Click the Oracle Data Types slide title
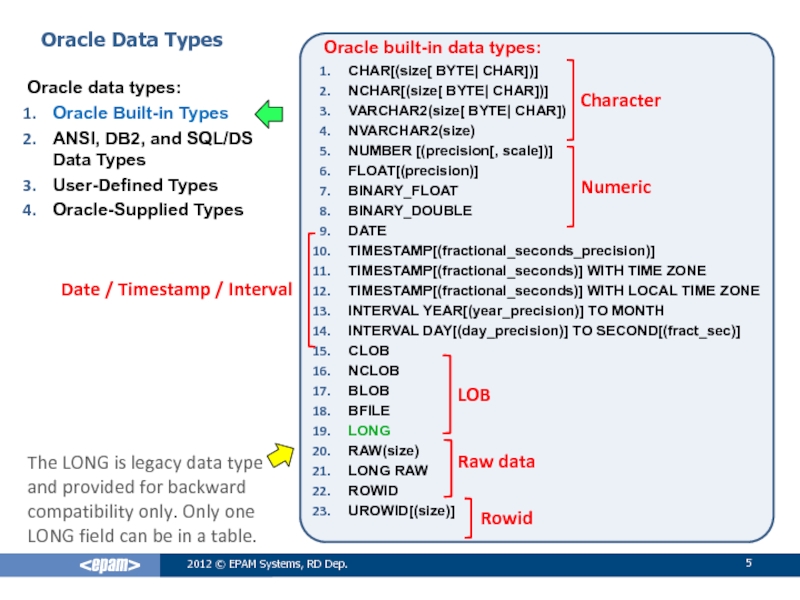 pyautogui.click(x=131, y=40)
